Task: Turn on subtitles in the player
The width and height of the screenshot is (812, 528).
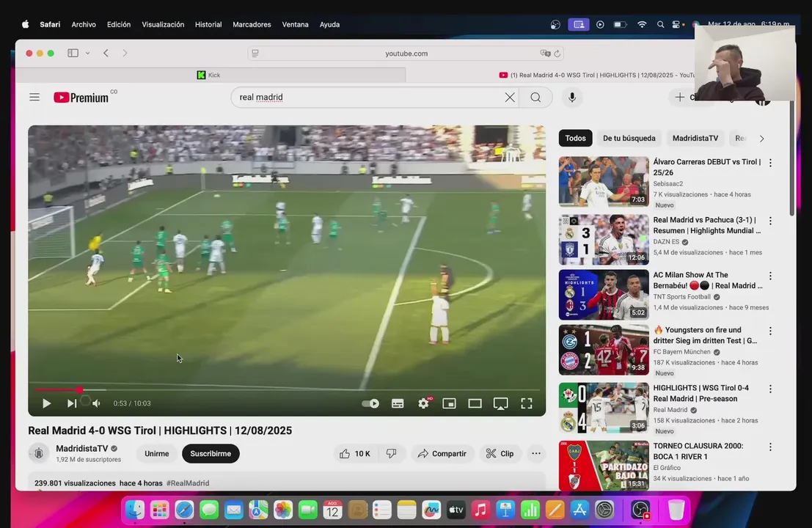Action: 398,403
